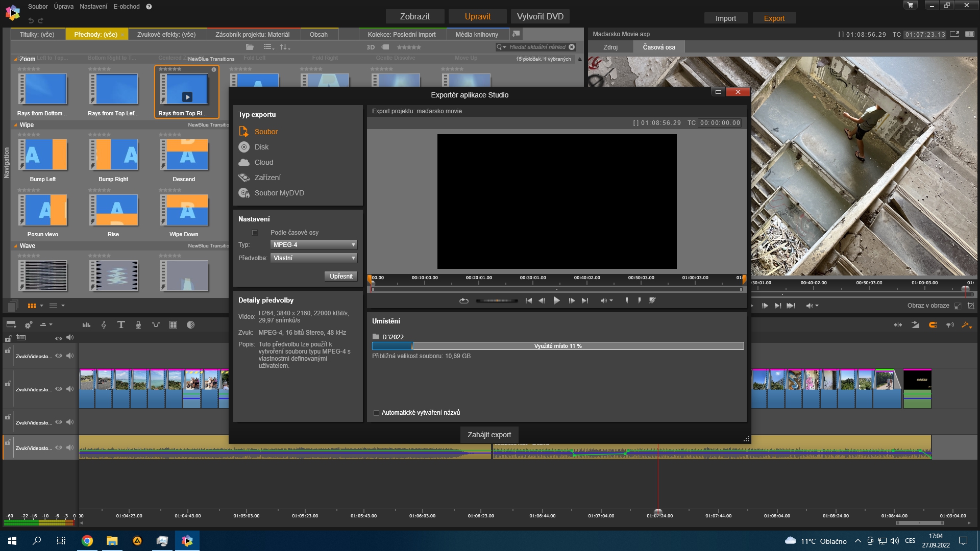Screen dimensions: 980x551
Task: Open shopping cart in title bar
Action: point(910,6)
